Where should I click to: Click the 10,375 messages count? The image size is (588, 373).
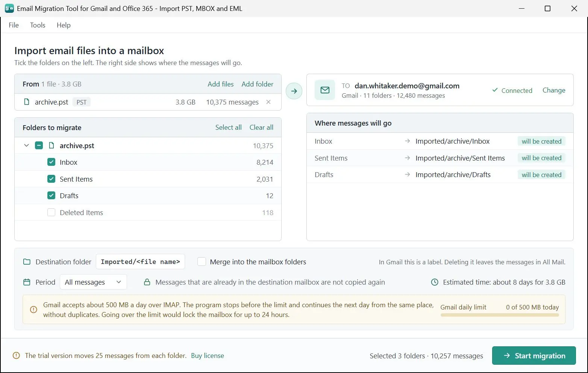tap(232, 102)
